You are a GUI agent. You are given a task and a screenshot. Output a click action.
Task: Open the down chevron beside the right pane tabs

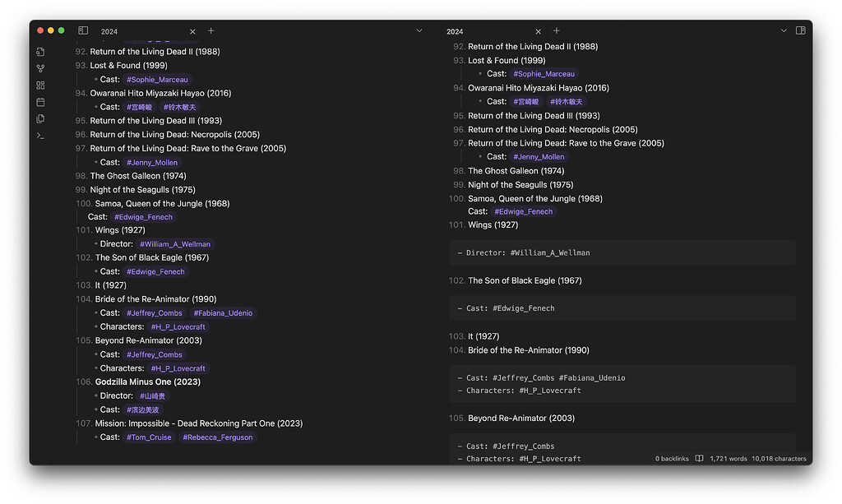pyautogui.click(x=783, y=30)
